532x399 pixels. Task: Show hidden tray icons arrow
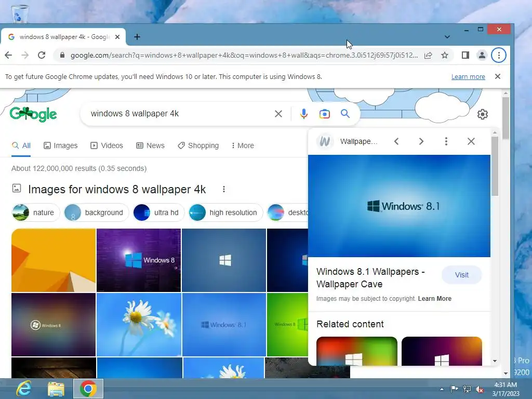pyautogui.click(x=442, y=389)
